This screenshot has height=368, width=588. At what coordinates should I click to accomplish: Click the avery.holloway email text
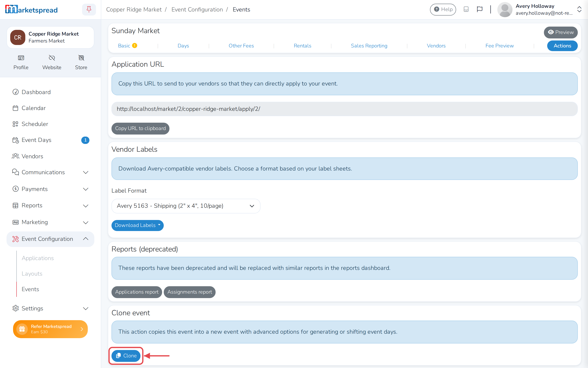click(x=544, y=13)
